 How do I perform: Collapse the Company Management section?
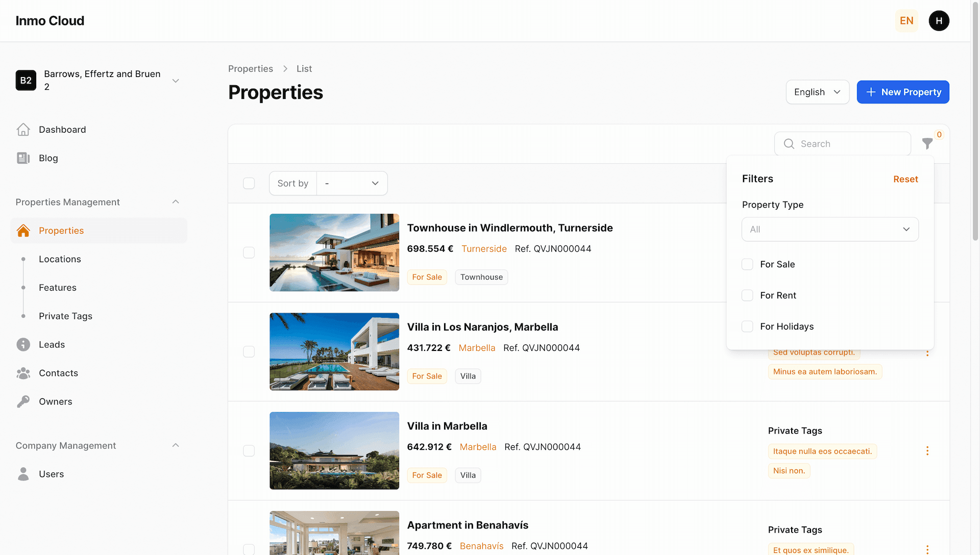tap(176, 446)
